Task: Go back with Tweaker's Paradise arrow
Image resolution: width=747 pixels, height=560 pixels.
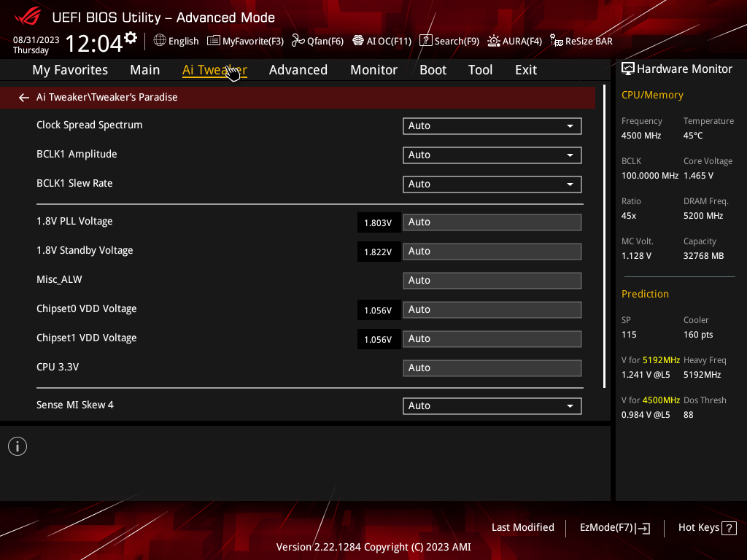Action: pyautogui.click(x=24, y=98)
